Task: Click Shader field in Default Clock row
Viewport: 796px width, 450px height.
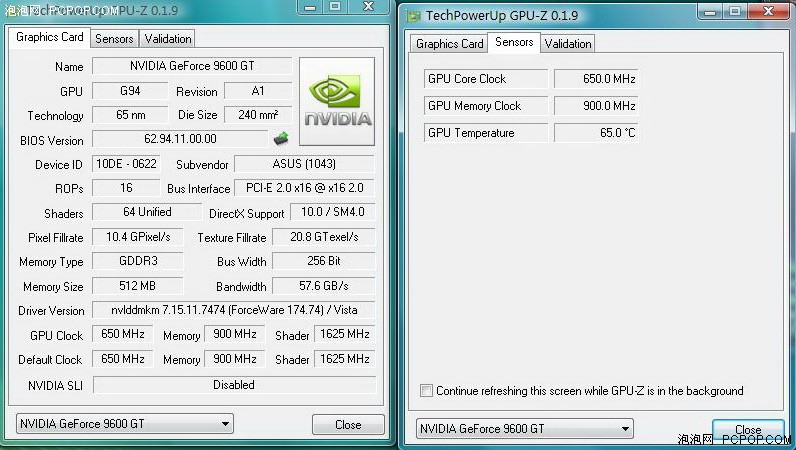Action: [x=345, y=359]
